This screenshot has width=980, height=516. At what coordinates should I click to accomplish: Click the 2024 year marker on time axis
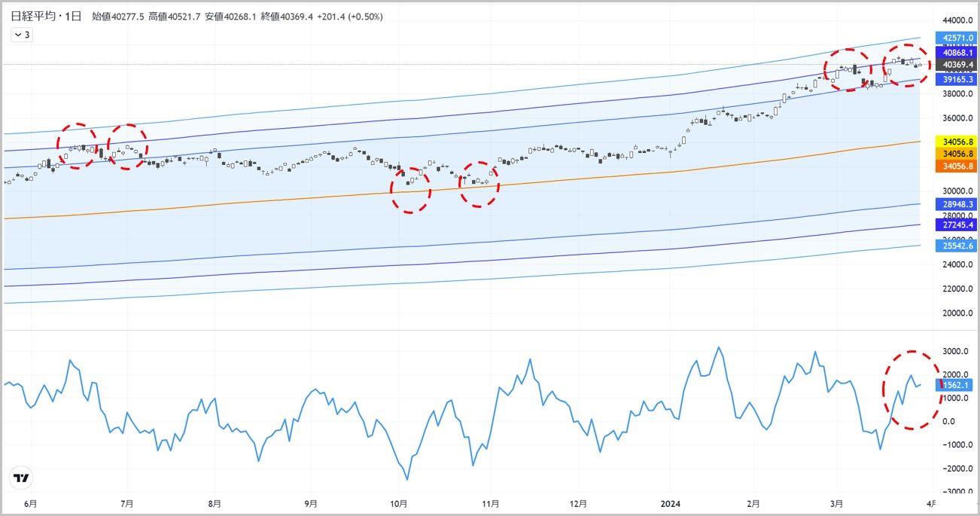670,503
